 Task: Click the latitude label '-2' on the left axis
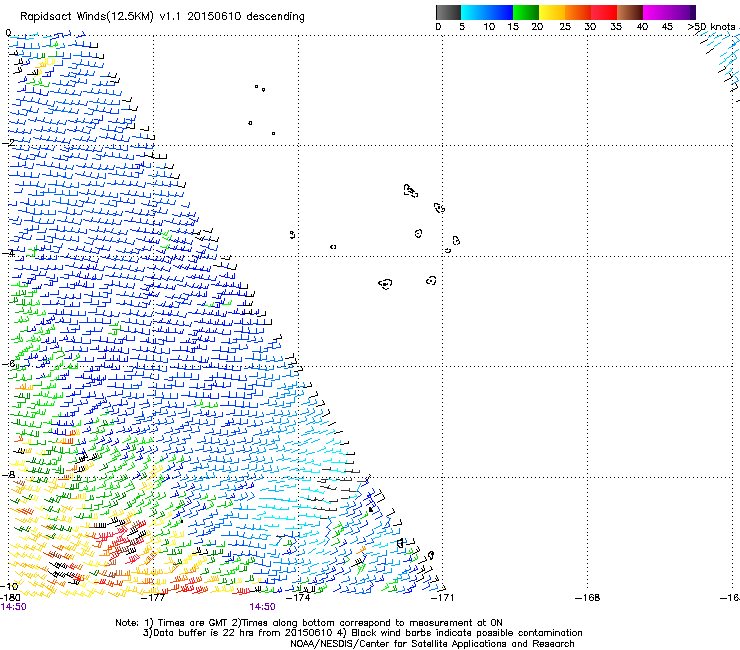(x=8, y=142)
